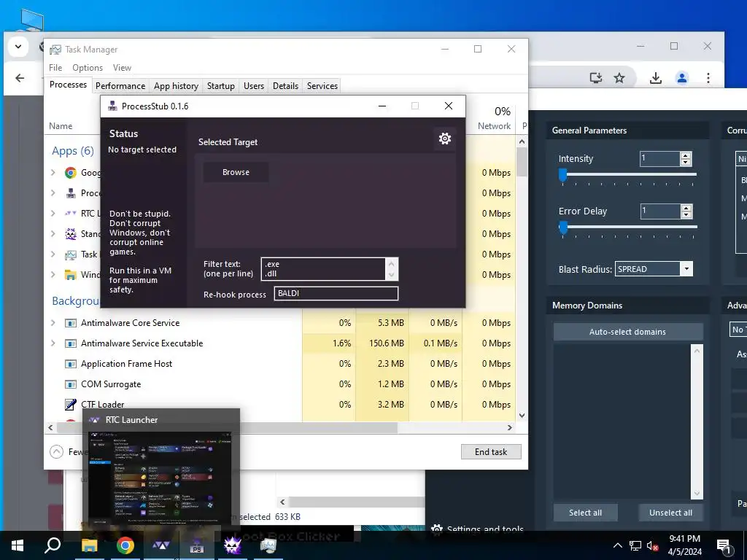Open File Explorer from taskbar
The image size is (747, 560).
[x=89, y=545]
